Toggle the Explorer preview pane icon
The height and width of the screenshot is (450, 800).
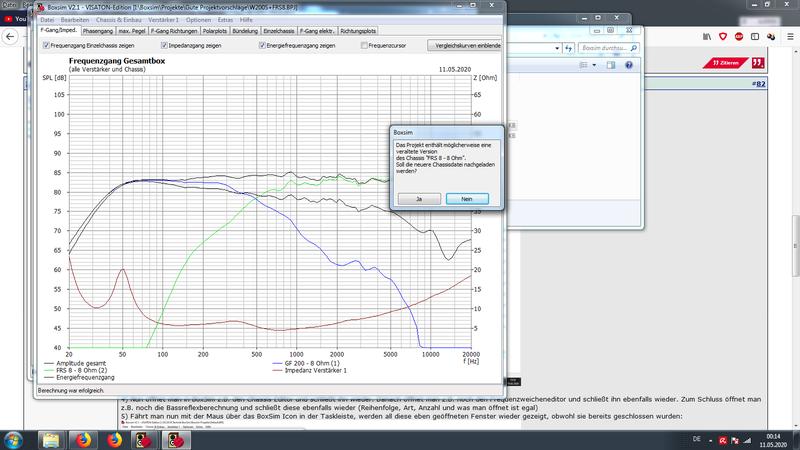612,65
